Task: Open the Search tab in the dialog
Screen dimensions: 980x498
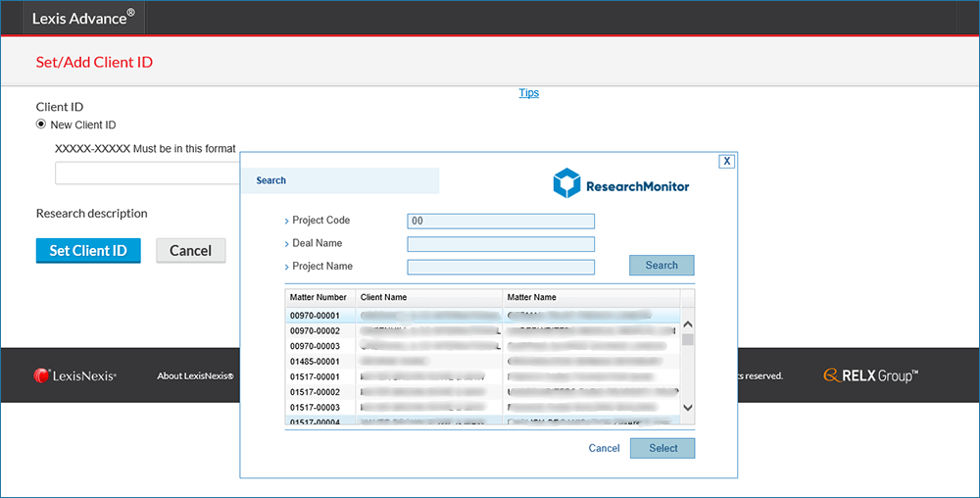Action: tap(341, 180)
